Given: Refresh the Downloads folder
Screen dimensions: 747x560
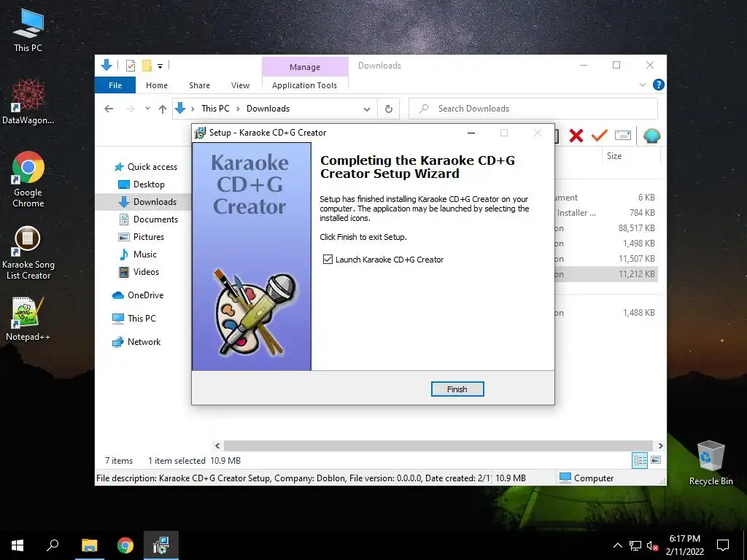Looking at the screenshot, I should [x=389, y=109].
